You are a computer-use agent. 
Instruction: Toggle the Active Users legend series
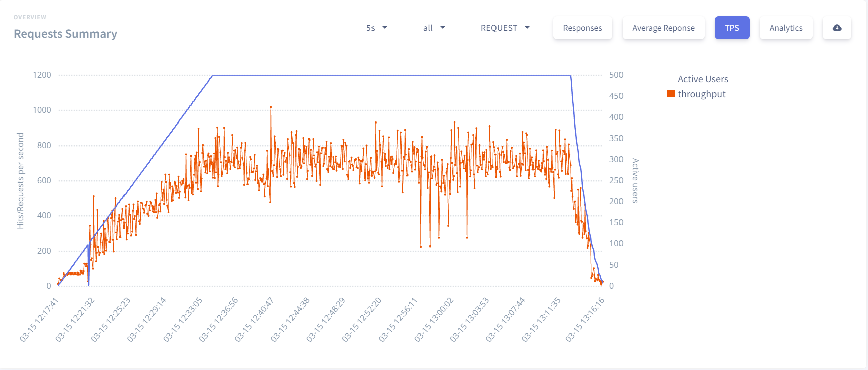pos(702,79)
